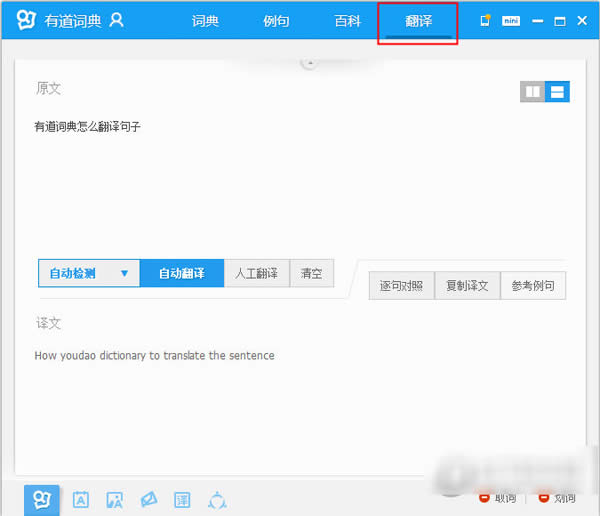
Task: Click the 逐句对照 button
Action: pos(401,286)
